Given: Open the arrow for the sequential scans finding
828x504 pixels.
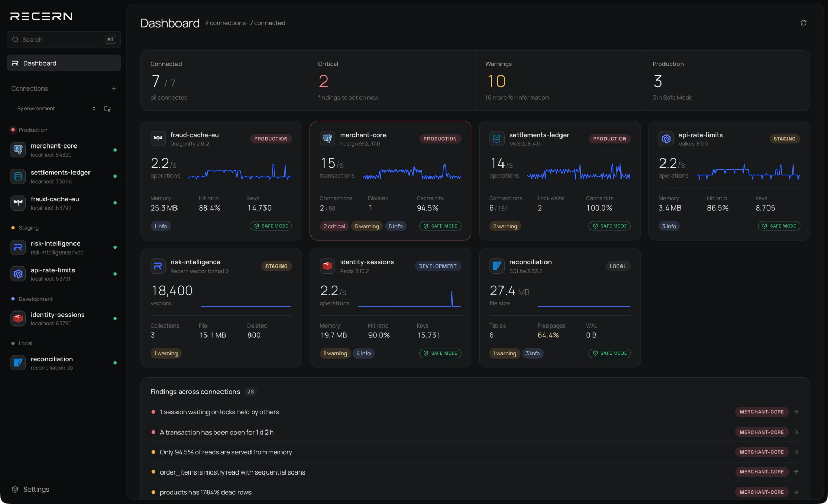Looking at the screenshot, I should [x=796, y=472].
